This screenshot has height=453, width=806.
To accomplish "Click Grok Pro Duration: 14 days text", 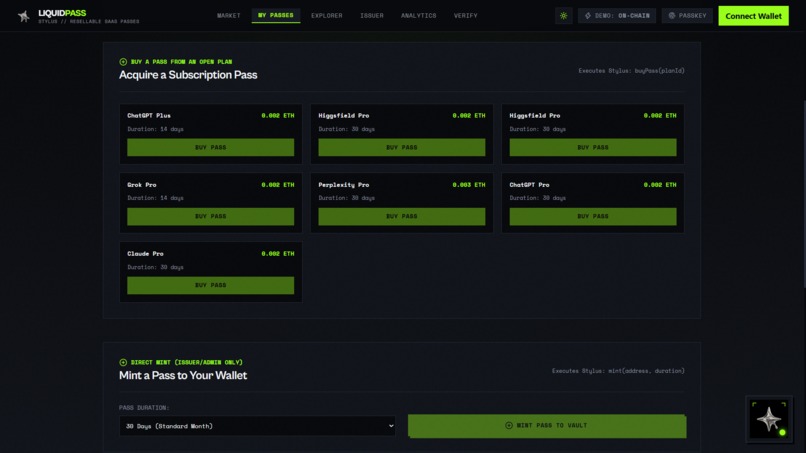I will coord(155,198).
